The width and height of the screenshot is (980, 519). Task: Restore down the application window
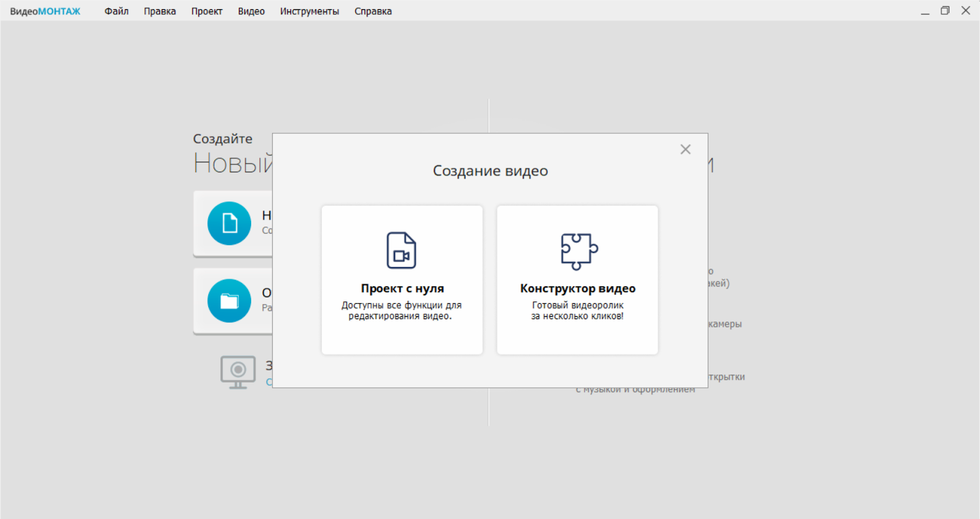coord(945,11)
